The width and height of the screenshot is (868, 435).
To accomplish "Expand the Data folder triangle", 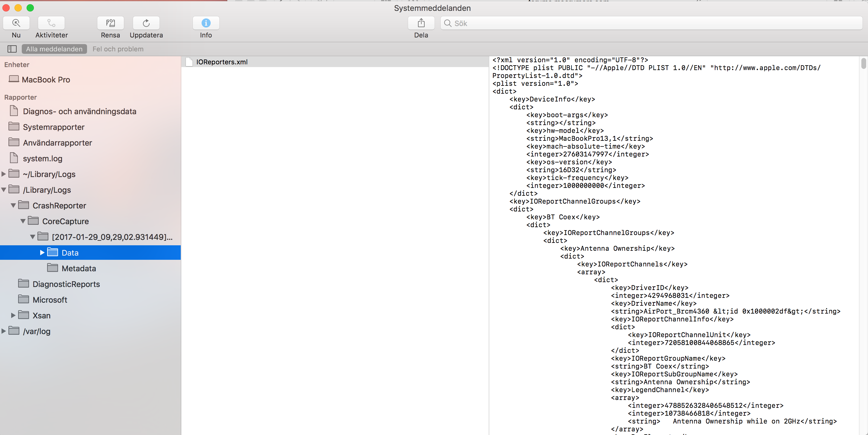I will [x=42, y=253].
